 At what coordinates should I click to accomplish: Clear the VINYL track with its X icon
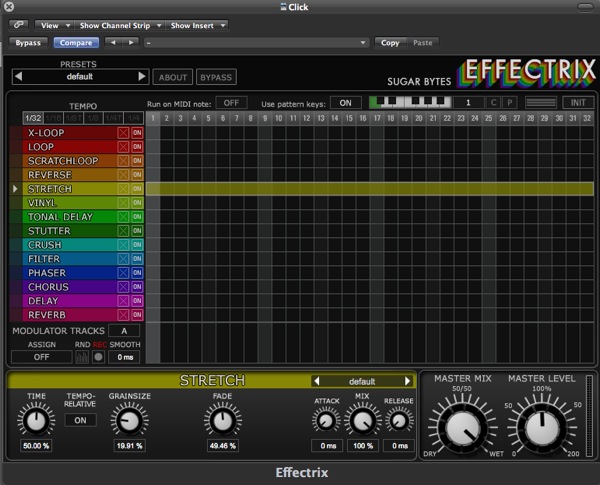click(123, 203)
